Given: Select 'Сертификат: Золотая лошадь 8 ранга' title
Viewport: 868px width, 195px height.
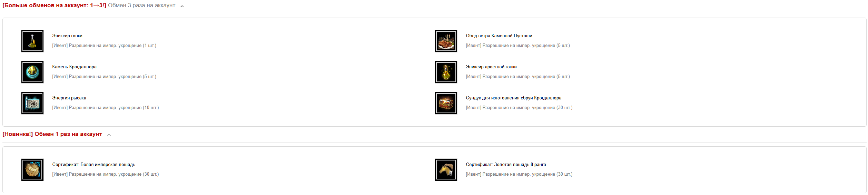Looking at the screenshot, I should click(x=506, y=165).
